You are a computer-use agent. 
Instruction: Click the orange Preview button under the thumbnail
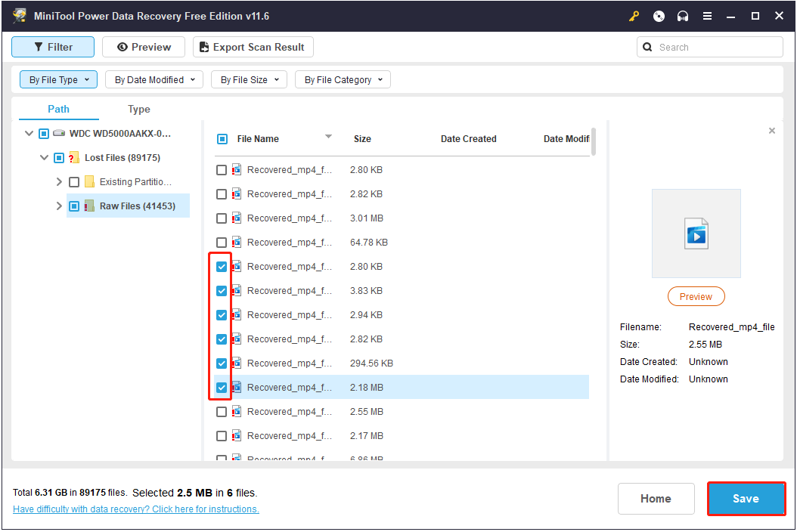tap(696, 297)
